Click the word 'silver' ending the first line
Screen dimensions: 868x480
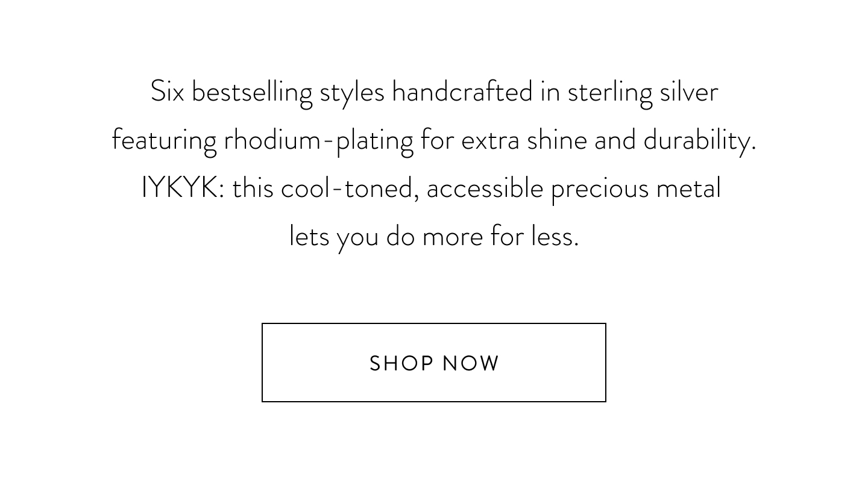point(689,92)
